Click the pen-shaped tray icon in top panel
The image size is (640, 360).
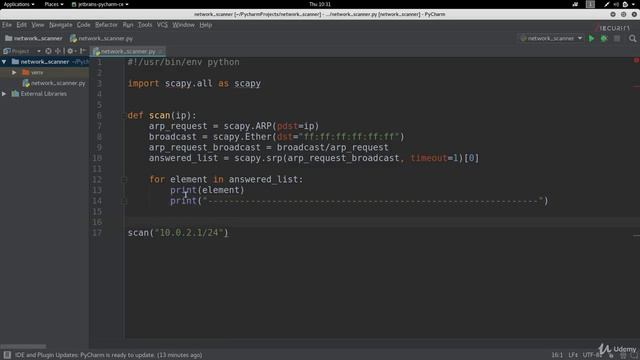607,4
